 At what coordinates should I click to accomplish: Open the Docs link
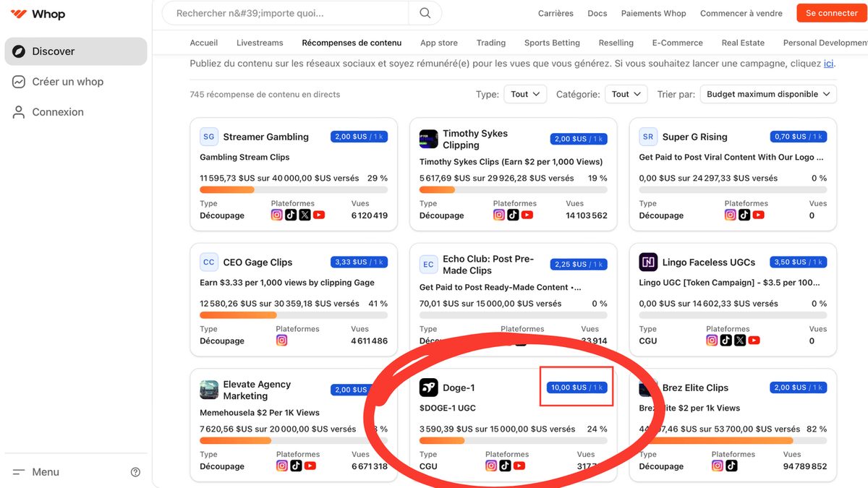coord(597,13)
